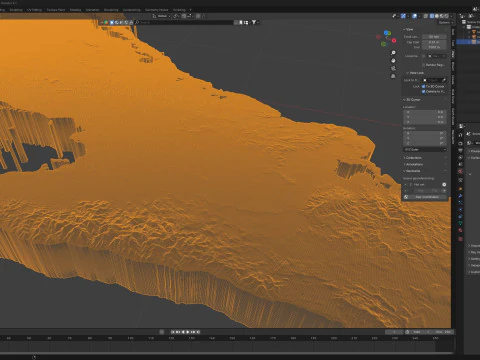Screen dimensions: 480x360
Task: Open Global transform orientation dropdown
Action: (161, 16)
